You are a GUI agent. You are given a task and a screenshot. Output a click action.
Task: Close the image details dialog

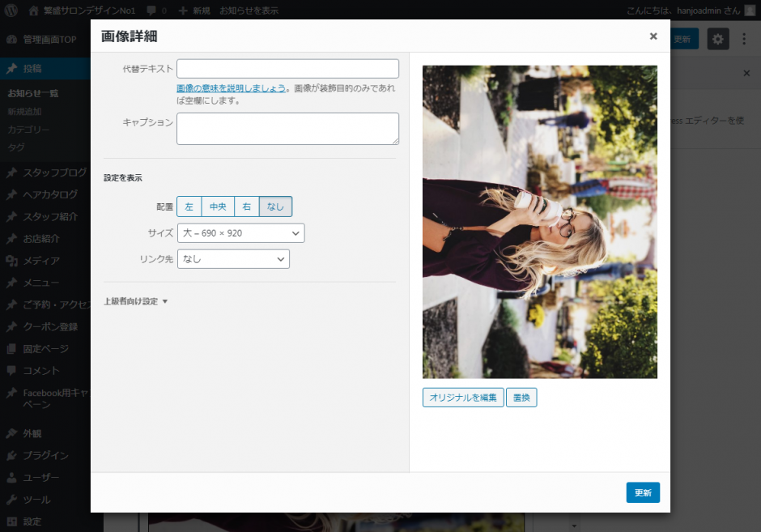pyautogui.click(x=653, y=36)
